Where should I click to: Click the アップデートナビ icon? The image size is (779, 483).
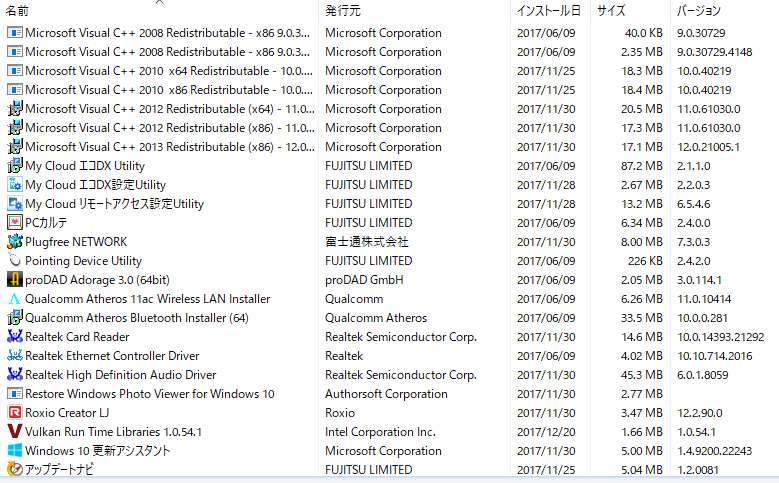click(15, 469)
